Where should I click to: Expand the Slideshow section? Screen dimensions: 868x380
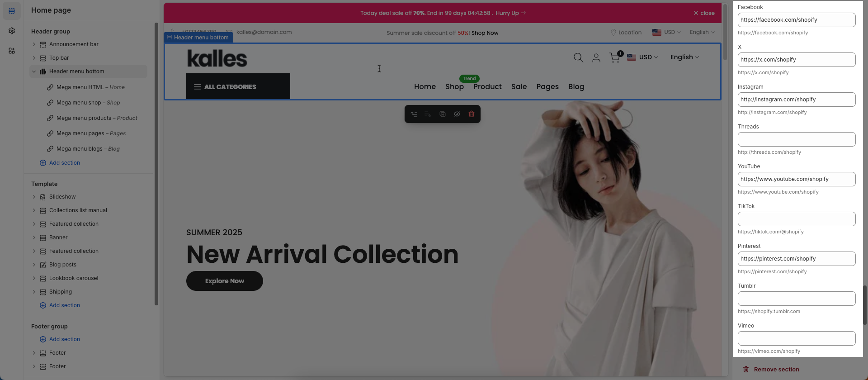point(34,197)
